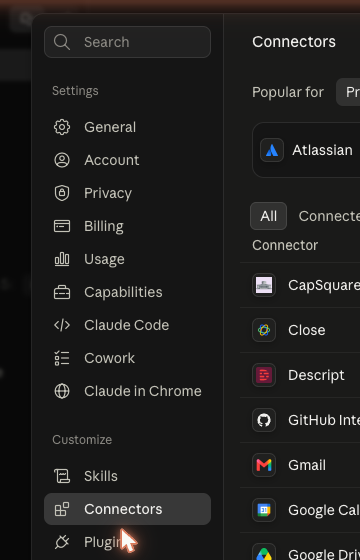This screenshot has height=560, width=360.
Task: Click the Connectors blocks icon
Action: [x=62, y=509]
